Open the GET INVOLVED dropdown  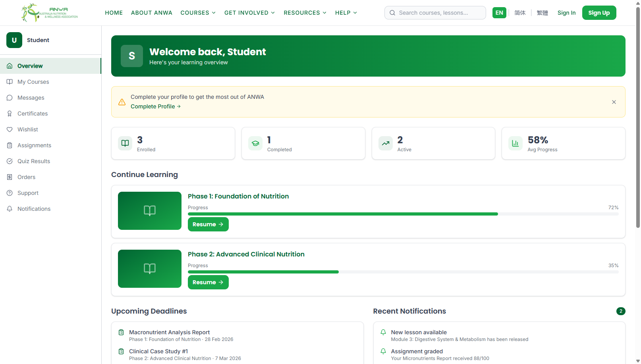click(249, 13)
